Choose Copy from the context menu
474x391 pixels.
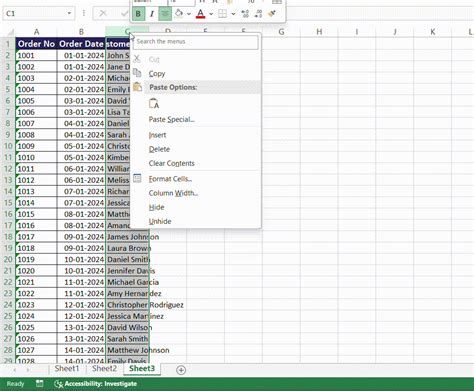click(157, 74)
